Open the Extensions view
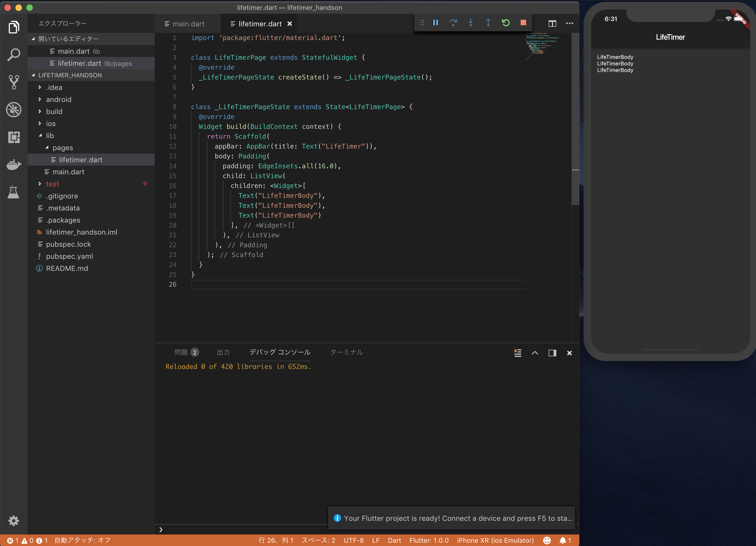Image resolution: width=756 pixels, height=546 pixels. tap(14, 137)
